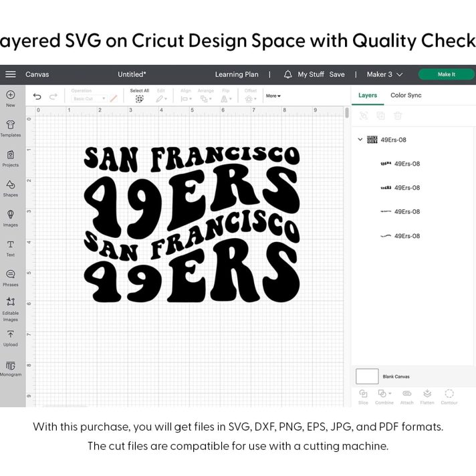
Task: Click the large upper 49ERS artwork
Action: click(192, 202)
